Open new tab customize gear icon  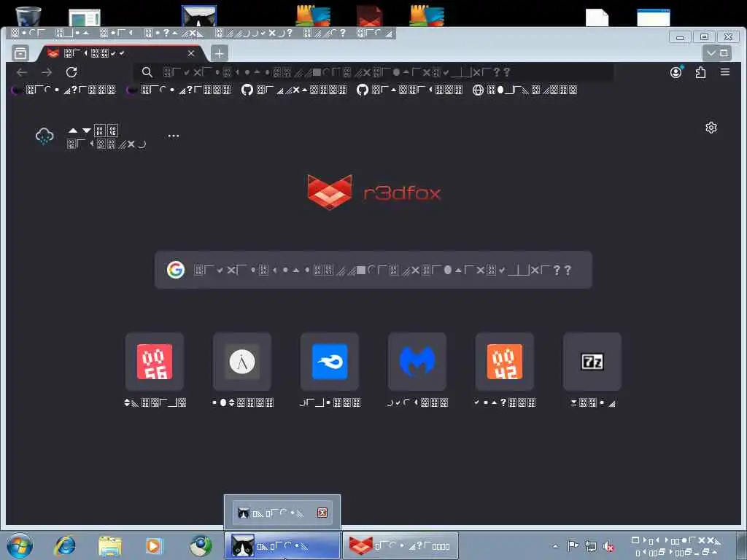click(x=711, y=128)
